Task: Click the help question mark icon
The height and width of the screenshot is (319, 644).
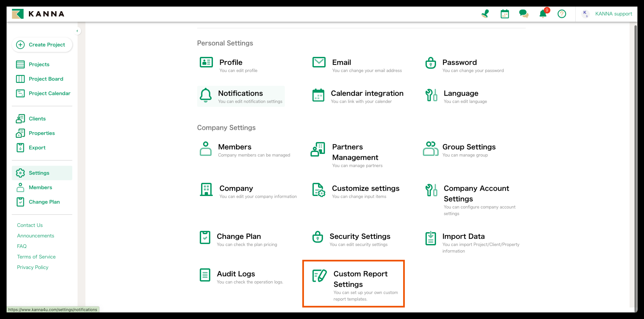Action: 562,14
